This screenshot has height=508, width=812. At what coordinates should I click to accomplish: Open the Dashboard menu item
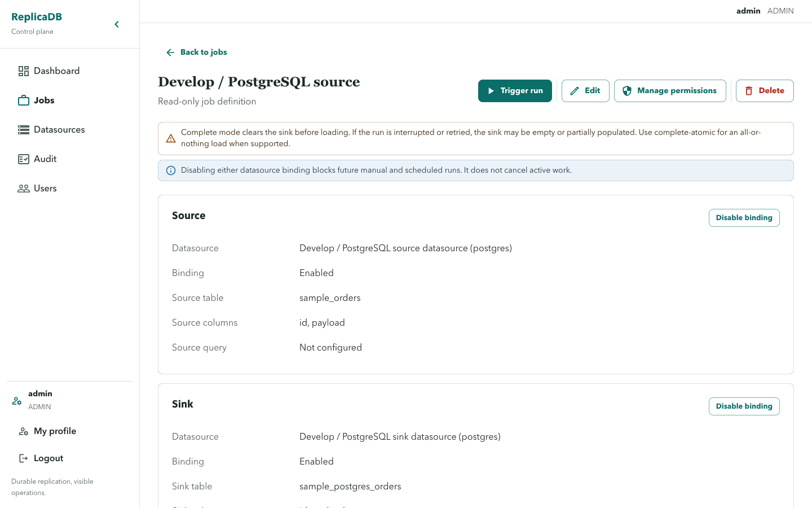(x=69, y=71)
